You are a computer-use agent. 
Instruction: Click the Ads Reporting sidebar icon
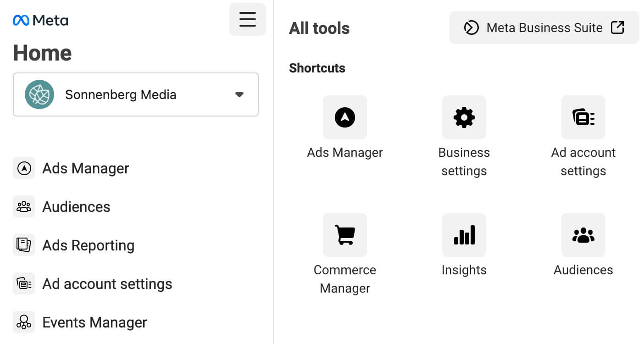[x=24, y=245]
